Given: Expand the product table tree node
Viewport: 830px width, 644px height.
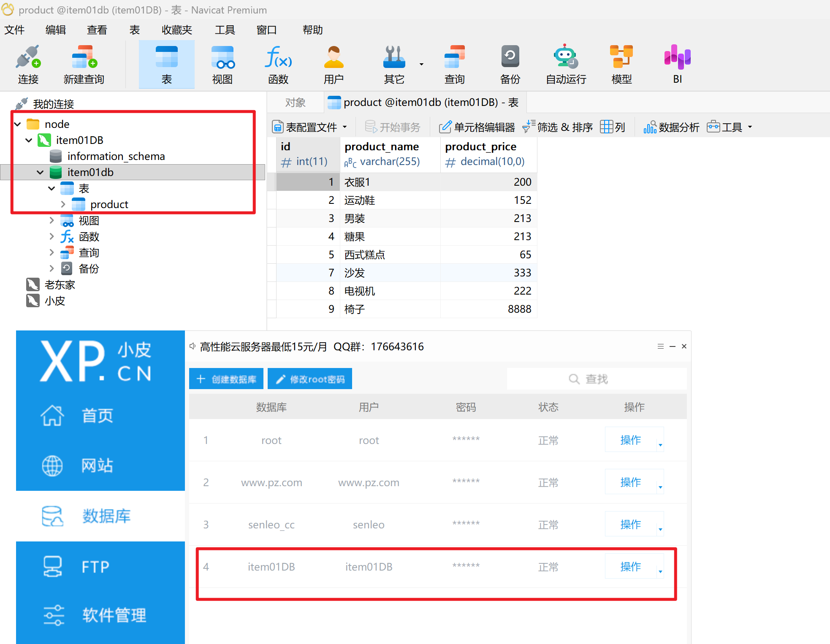Looking at the screenshot, I should (x=63, y=204).
